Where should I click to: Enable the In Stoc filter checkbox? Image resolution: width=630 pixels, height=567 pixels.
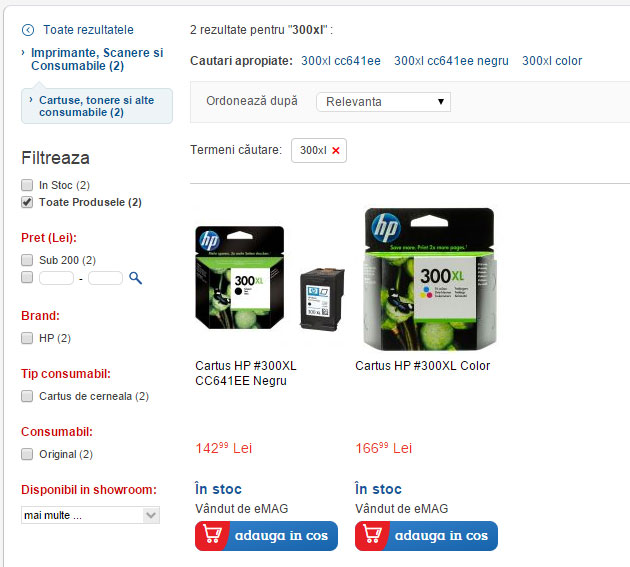pyautogui.click(x=27, y=185)
